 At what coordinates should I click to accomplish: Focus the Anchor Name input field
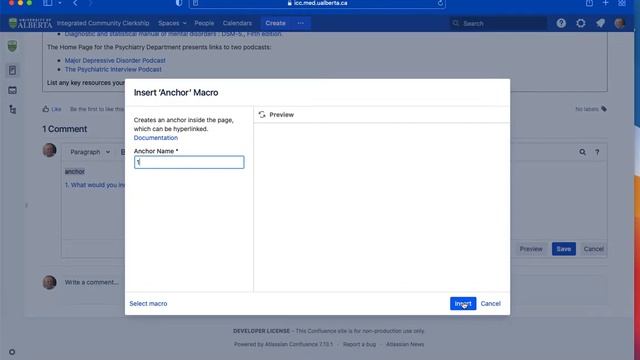click(x=189, y=162)
